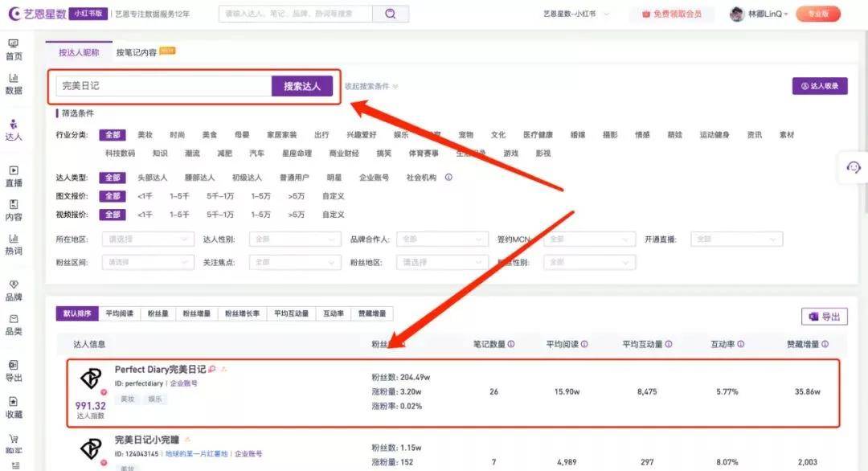The width and height of the screenshot is (868, 471).
Task: Open 开通直播 dropdown
Action: tap(737, 239)
